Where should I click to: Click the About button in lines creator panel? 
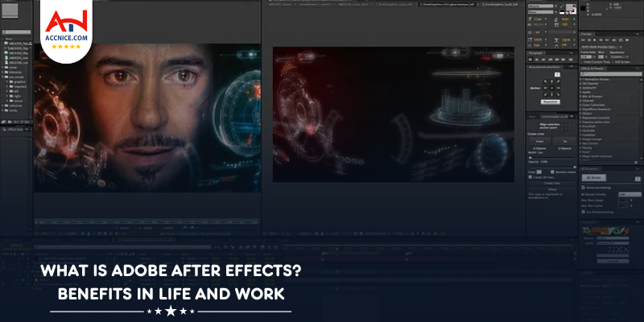coord(552,189)
